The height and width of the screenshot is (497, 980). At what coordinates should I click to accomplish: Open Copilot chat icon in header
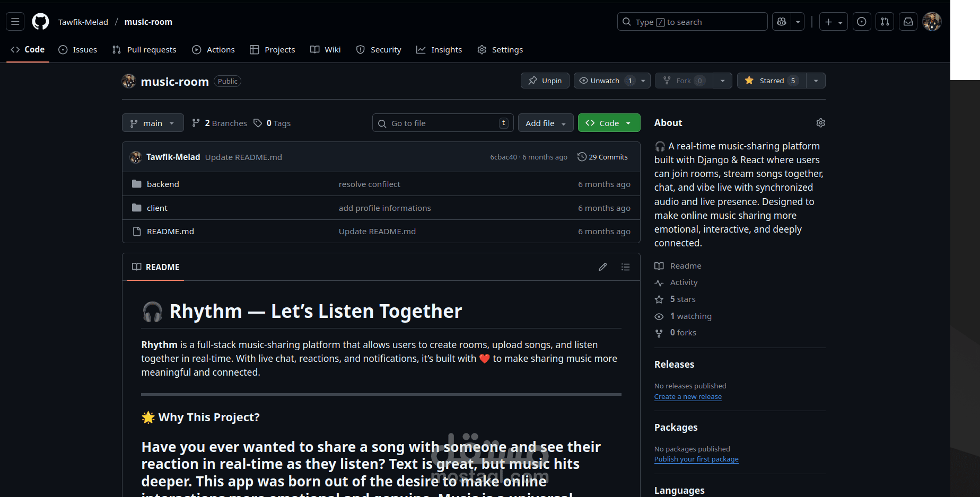click(x=782, y=22)
